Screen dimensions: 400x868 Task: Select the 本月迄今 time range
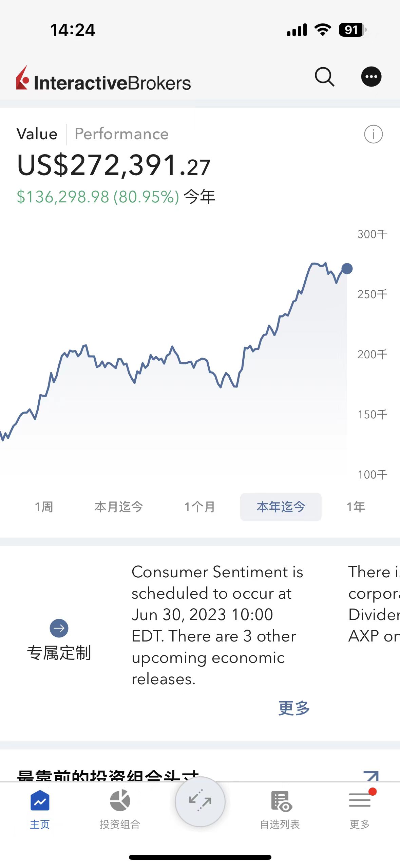118,507
